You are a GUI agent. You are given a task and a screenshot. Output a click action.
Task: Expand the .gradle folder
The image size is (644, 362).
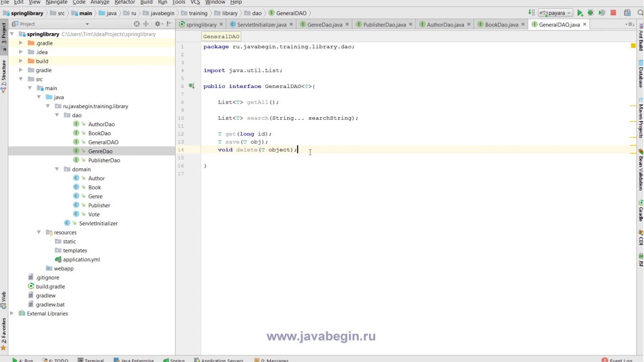click(21, 43)
